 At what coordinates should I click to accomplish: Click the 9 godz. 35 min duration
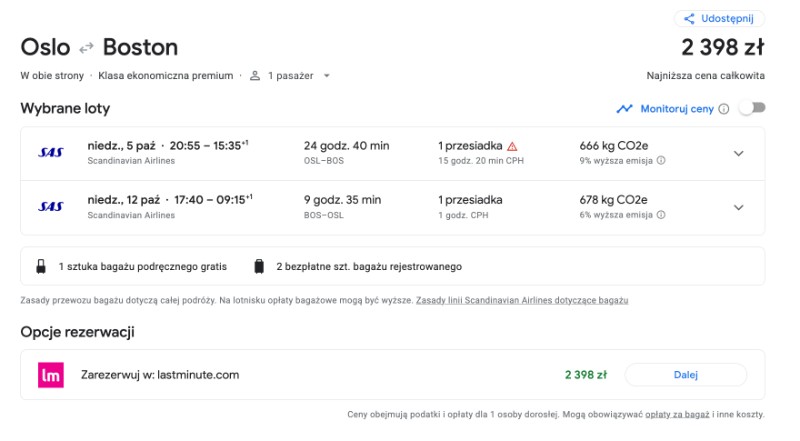tap(342, 200)
